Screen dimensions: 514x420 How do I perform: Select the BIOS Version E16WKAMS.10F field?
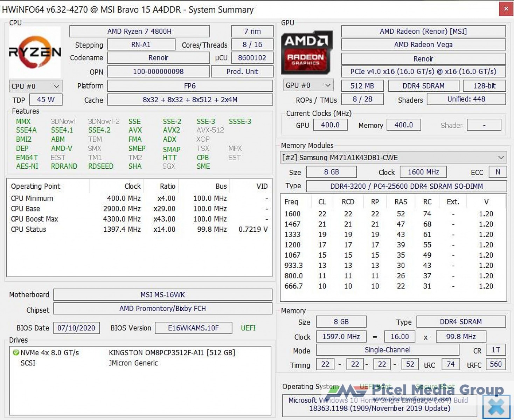(193, 328)
